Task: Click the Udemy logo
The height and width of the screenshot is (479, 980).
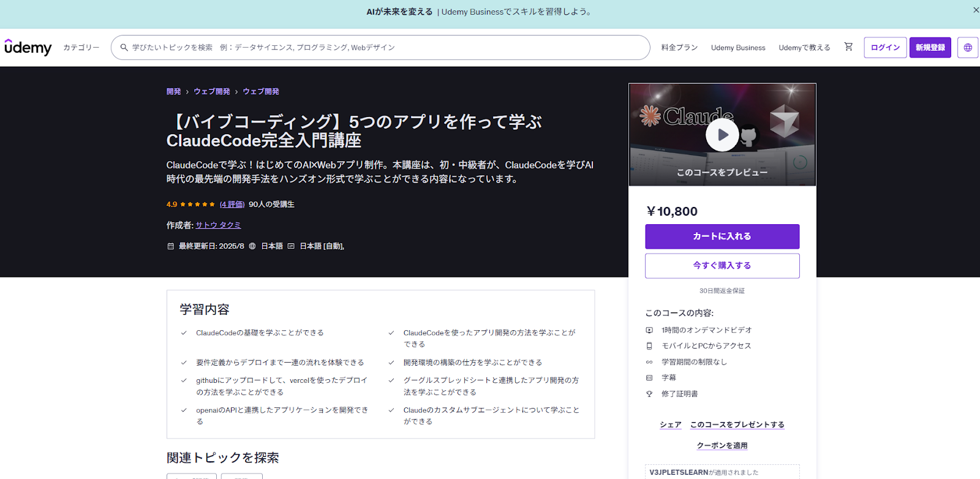Action: pyautogui.click(x=28, y=47)
